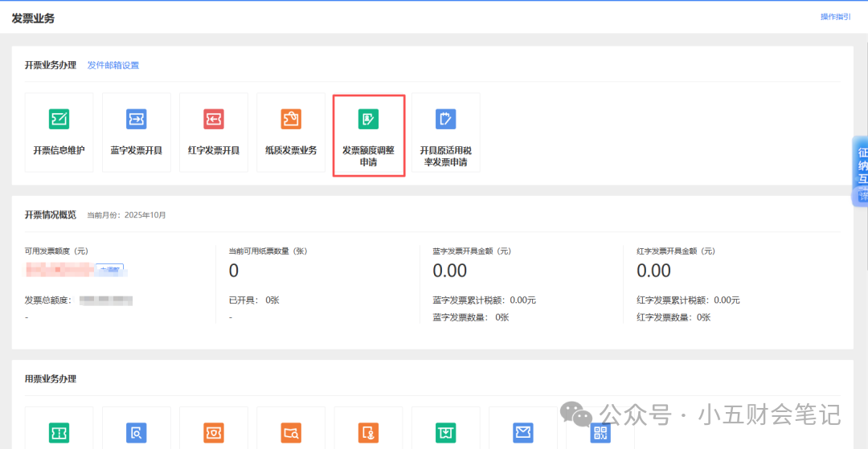868x449 pixels.
Task: Click the 0.00 value under 红字发票开具金额
Action: [654, 271]
